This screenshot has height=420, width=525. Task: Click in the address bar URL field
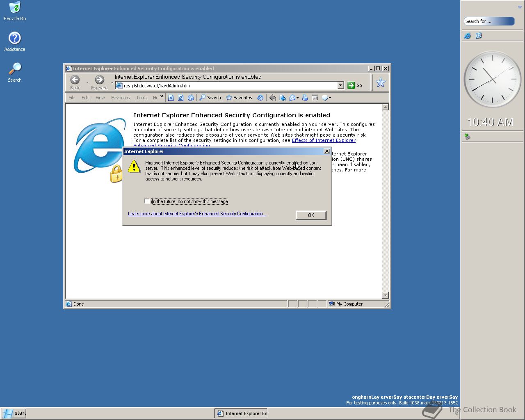[230, 85]
